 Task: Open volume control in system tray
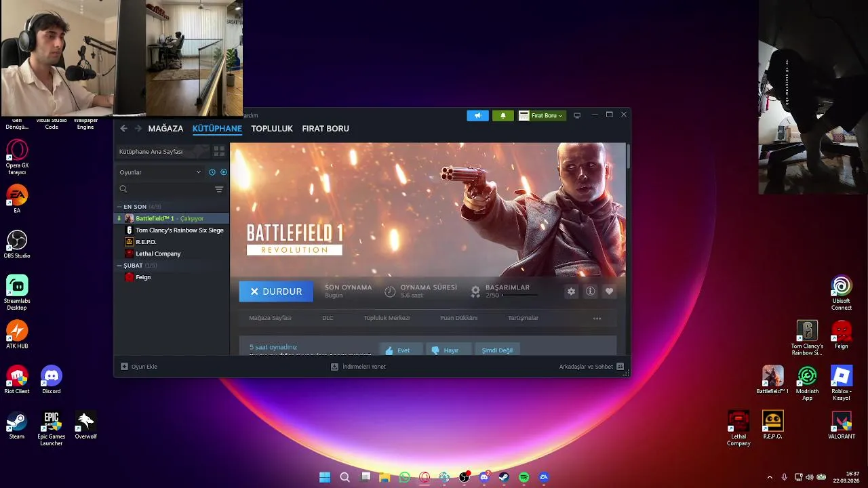810,477
